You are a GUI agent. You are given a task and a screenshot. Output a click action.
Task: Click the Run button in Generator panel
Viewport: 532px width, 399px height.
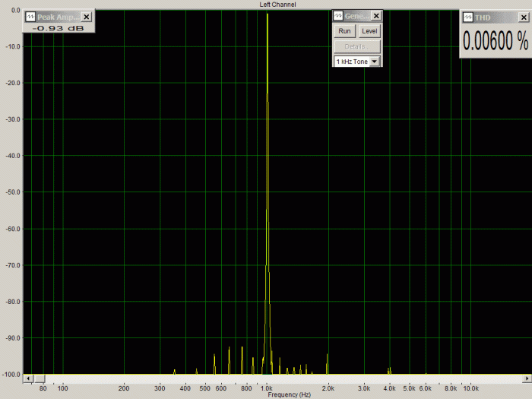(344, 31)
